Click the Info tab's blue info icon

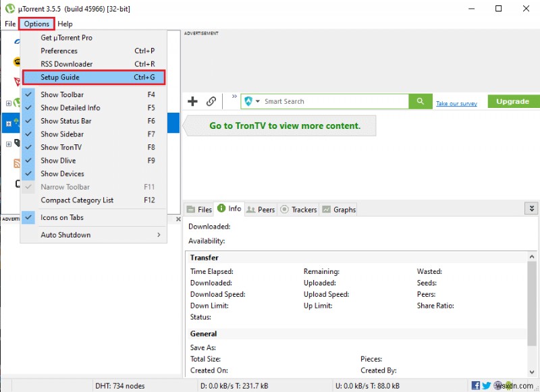point(223,209)
